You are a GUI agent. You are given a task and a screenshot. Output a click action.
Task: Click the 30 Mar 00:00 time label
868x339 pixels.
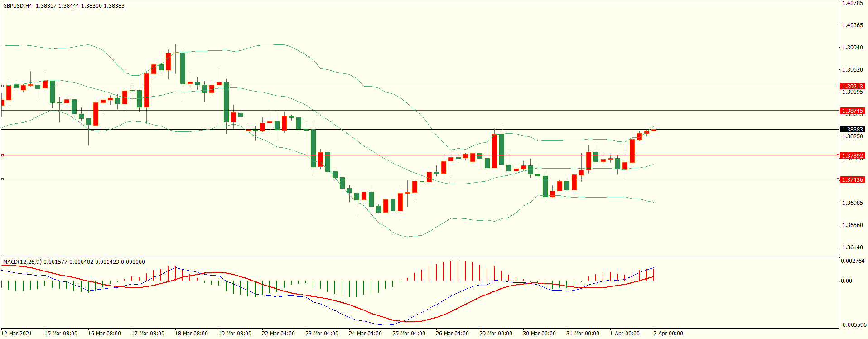click(x=539, y=334)
